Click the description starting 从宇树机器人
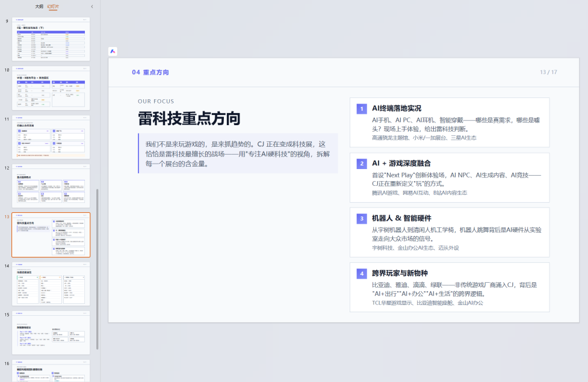The width and height of the screenshot is (588, 382). pos(456,234)
